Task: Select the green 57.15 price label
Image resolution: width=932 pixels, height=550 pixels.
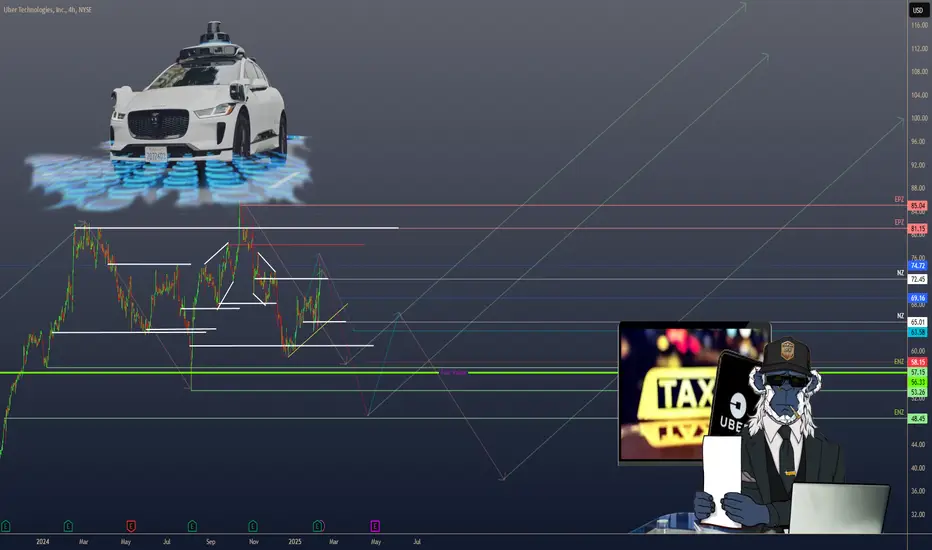Action: point(918,372)
